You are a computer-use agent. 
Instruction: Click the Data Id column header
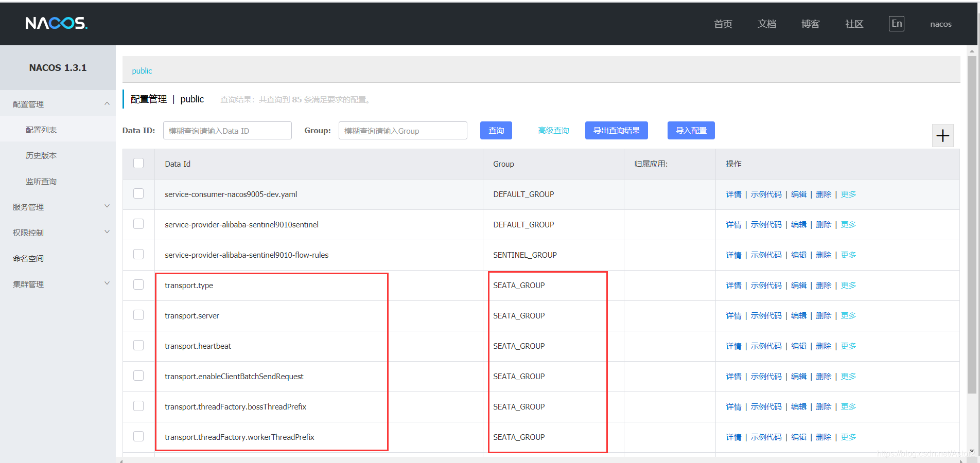pos(178,164)
